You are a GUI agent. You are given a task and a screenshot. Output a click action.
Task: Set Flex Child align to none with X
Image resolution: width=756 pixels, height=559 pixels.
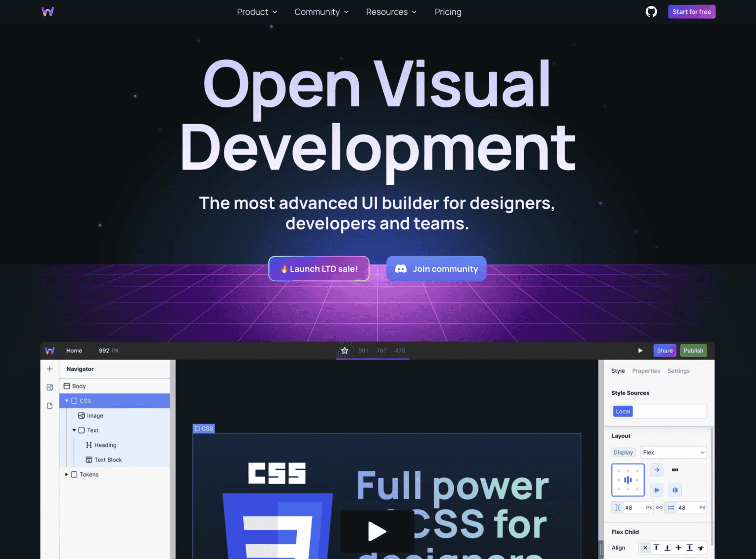645,547
